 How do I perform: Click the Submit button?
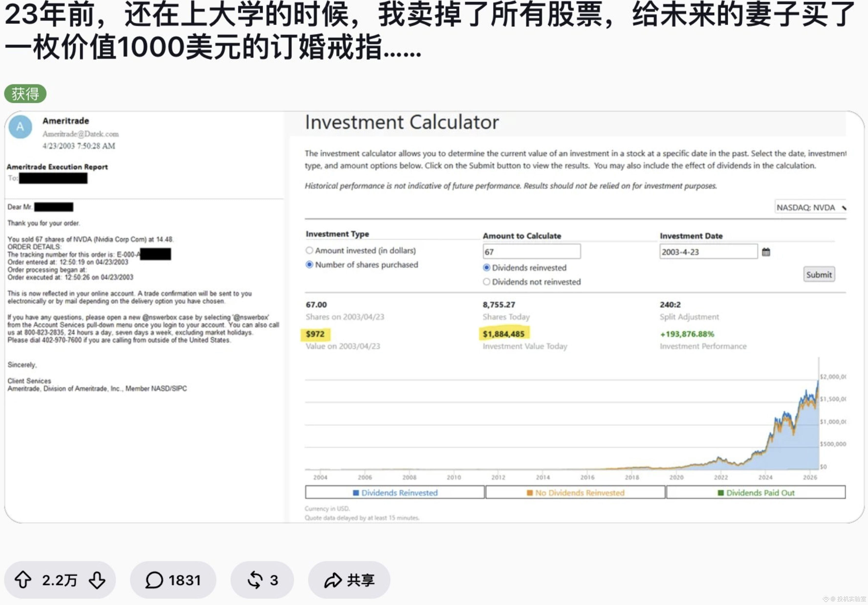pyautogui.click(x=819, y=274)
